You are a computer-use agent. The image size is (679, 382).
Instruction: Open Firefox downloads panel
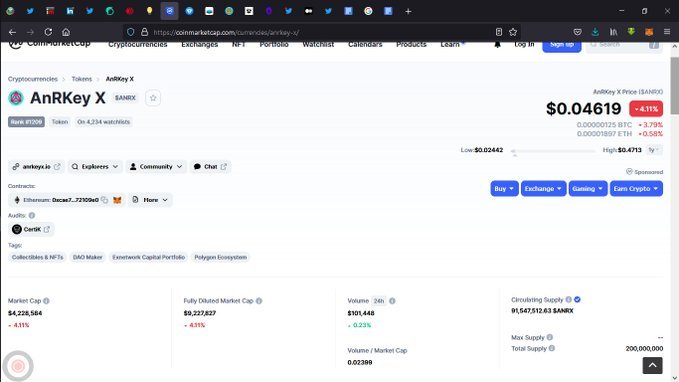tap(595, 32)
